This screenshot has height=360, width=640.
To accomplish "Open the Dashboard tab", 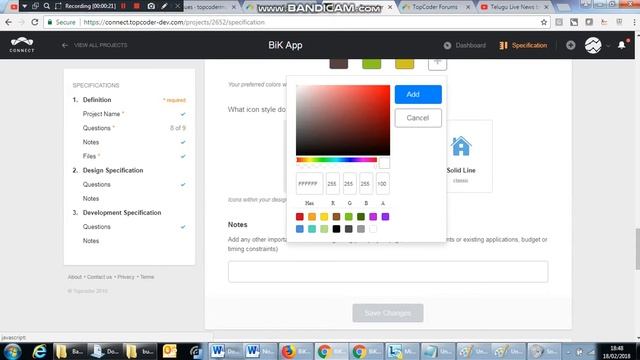I will coord(465,45).
